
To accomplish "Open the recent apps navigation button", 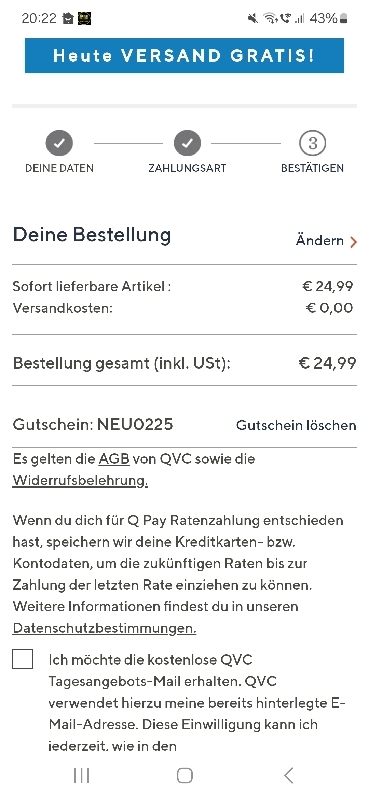I will 81,775.
